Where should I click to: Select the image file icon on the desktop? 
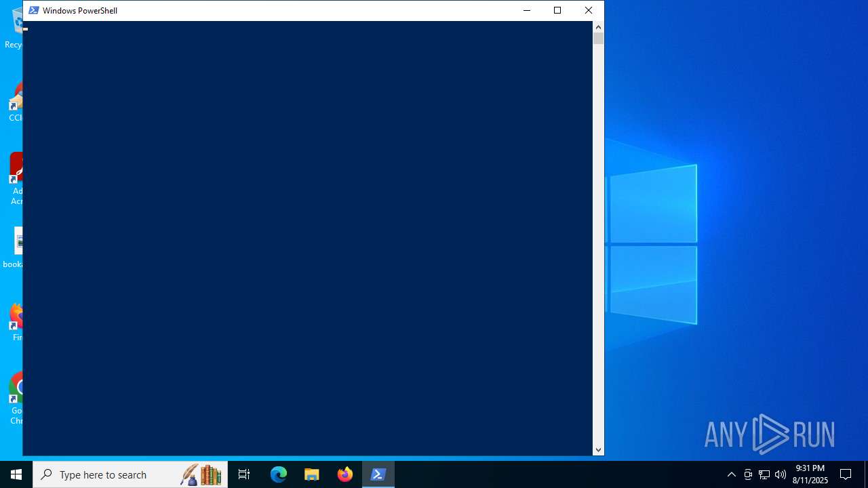tap(15, 248)
